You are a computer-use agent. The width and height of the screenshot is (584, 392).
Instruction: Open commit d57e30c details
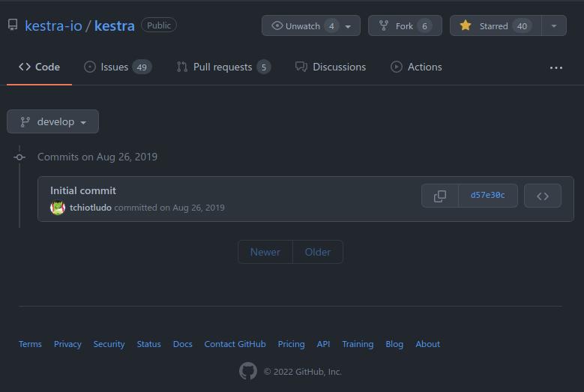pyautogui.click(x=487, y=196)
